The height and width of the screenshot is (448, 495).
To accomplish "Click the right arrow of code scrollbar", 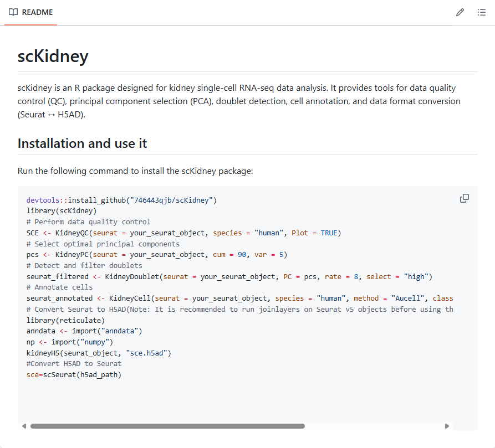I will pyautogui.click(x=447, y=426).
